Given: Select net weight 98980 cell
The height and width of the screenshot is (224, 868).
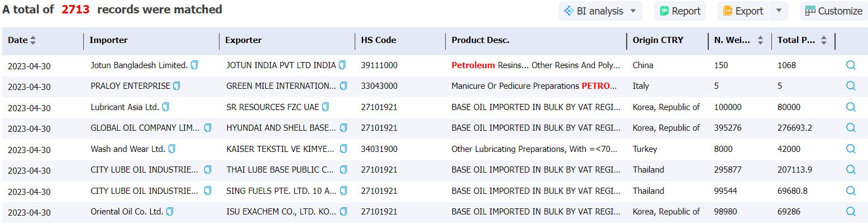Looking at the screenshot, I should coord(726,212).
